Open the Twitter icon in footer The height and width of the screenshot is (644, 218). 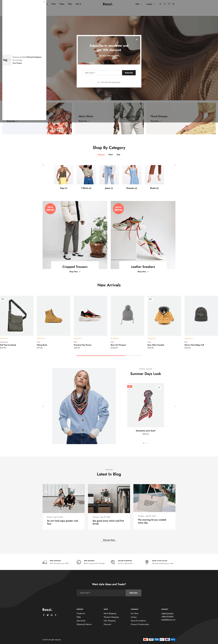(48, 615)
